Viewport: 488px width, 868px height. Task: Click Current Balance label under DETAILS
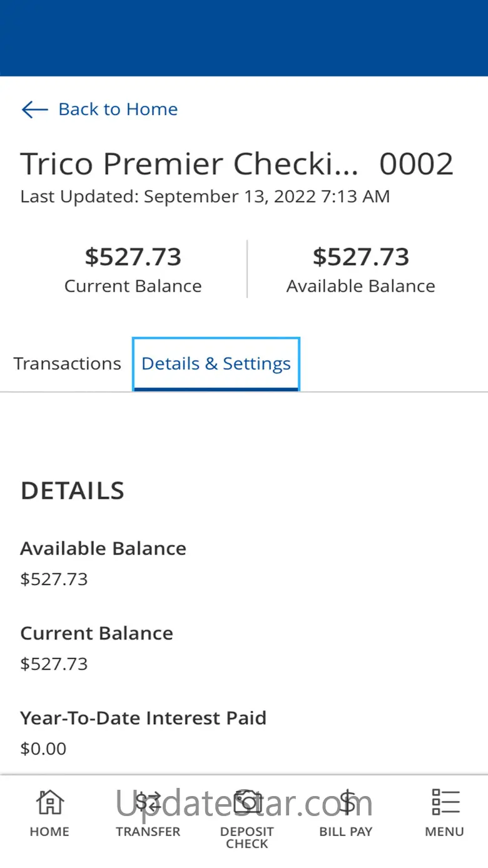click(x=96, y=633)
